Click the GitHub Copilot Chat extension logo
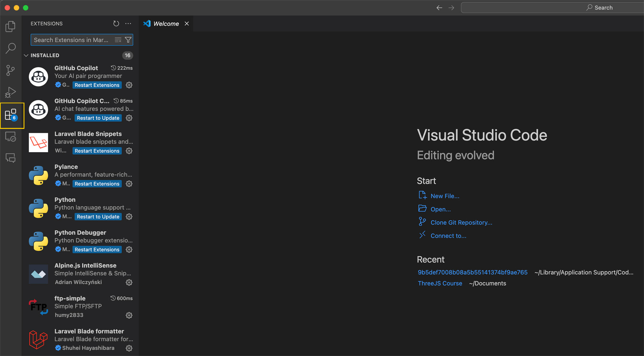This screenshot has width=644, height=356. tap(38, 110)
